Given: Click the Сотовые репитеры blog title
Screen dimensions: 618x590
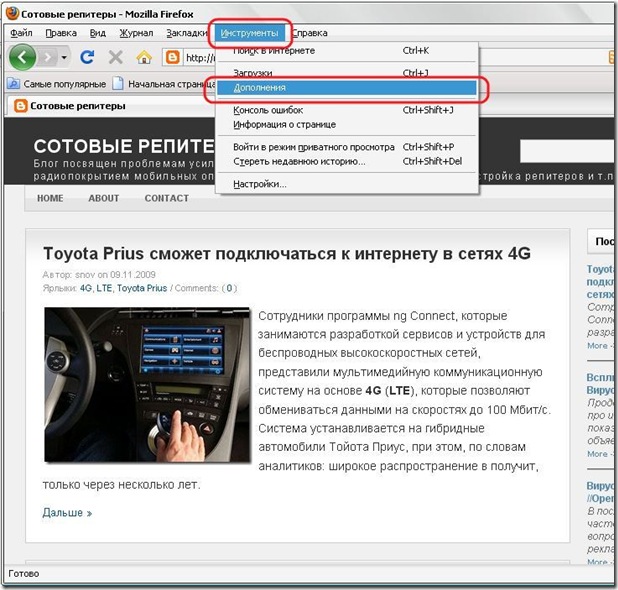Looking at the screenshot, I should pos(124,146).
